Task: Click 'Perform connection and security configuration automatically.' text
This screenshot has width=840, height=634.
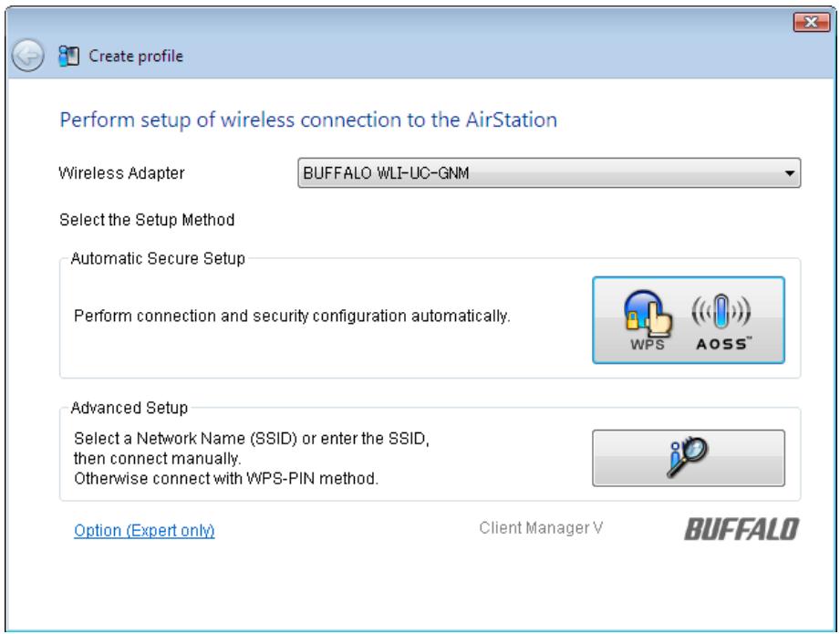Action: pos(292,316)
